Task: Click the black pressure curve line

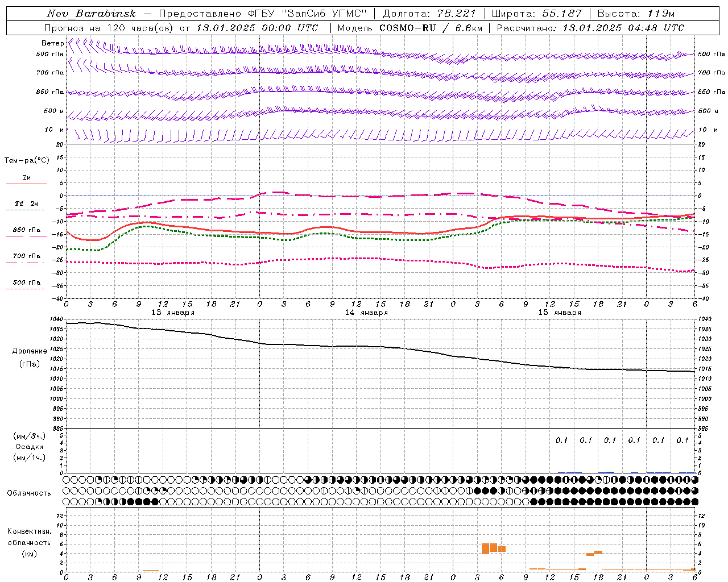Action: click(380, 346)
